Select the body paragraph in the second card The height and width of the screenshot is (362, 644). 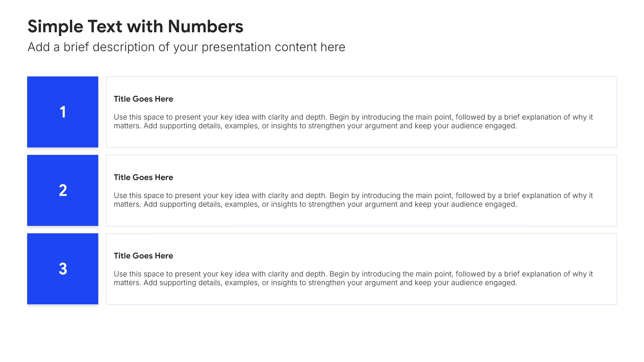tap(353, 200)
